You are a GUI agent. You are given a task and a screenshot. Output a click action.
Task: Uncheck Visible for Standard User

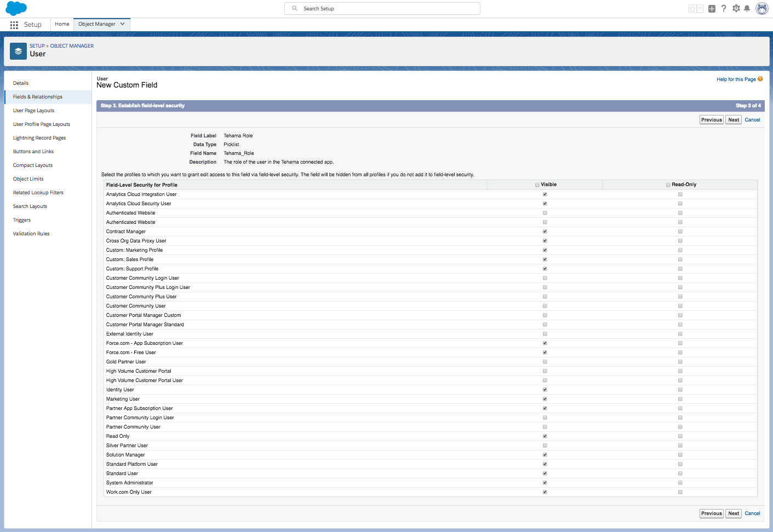point(545,473)
